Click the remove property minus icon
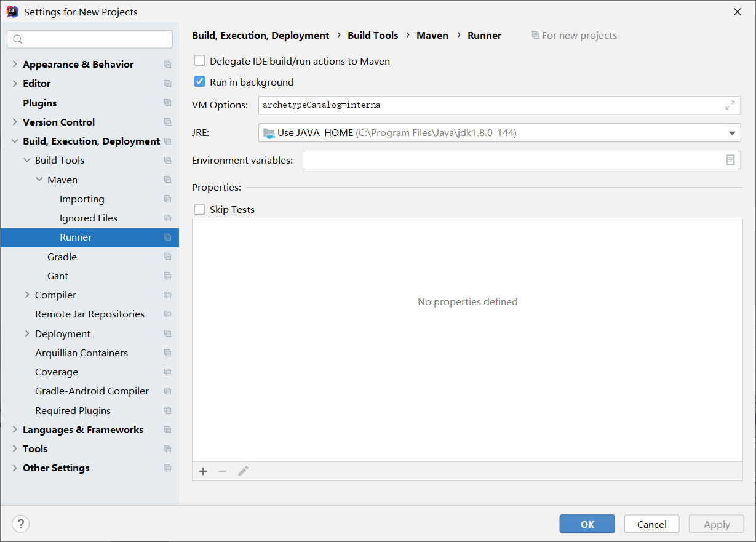 (x=223, y=471)
